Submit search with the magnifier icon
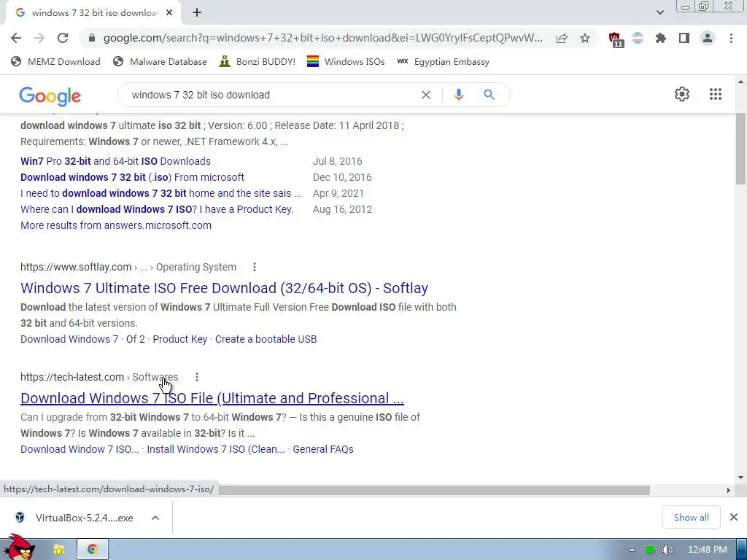 pyautogui.click(x=489, y=95)
